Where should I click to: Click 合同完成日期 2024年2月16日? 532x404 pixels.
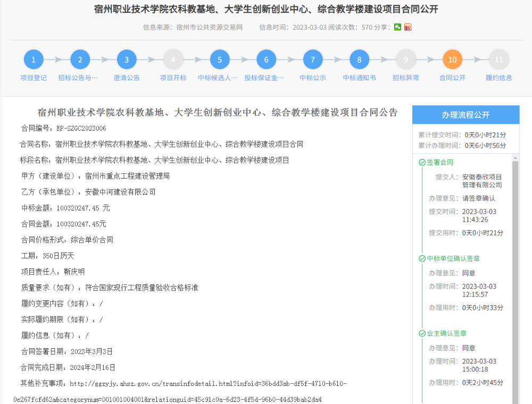coord(68,367)
